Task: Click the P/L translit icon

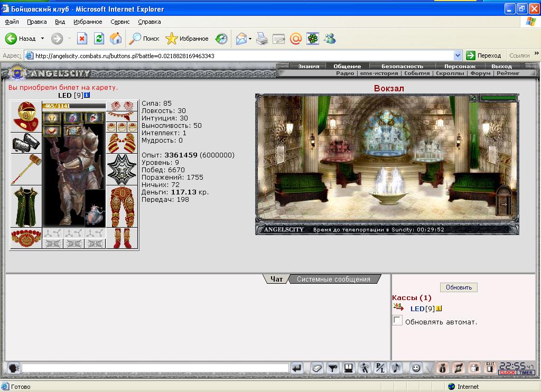Action: pos(380,368)
